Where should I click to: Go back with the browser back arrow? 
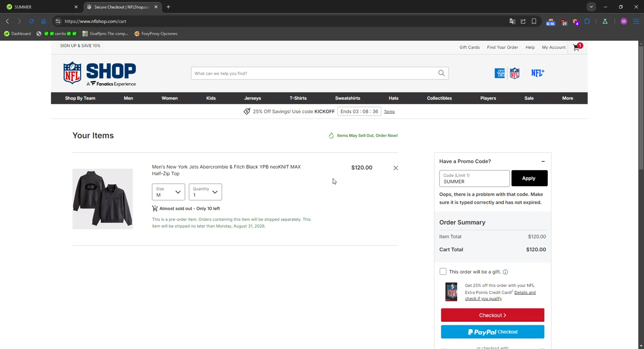pyautogui.click(x=7, y=21)
